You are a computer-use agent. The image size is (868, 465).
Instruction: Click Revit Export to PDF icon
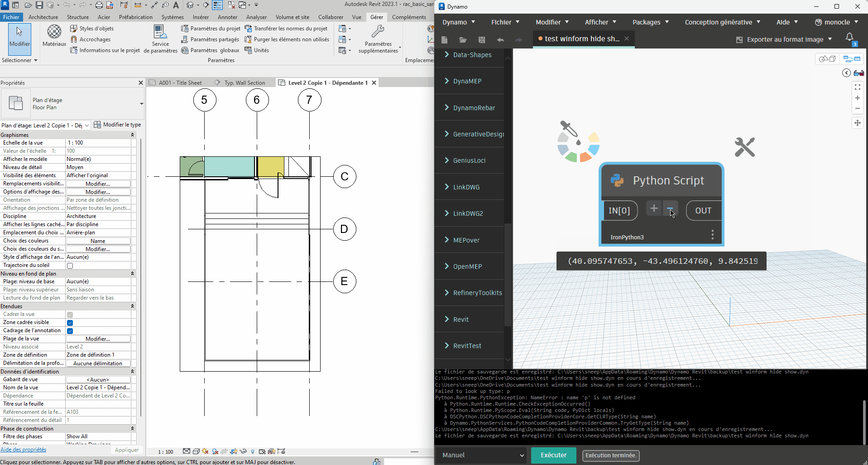click(110, 5)
